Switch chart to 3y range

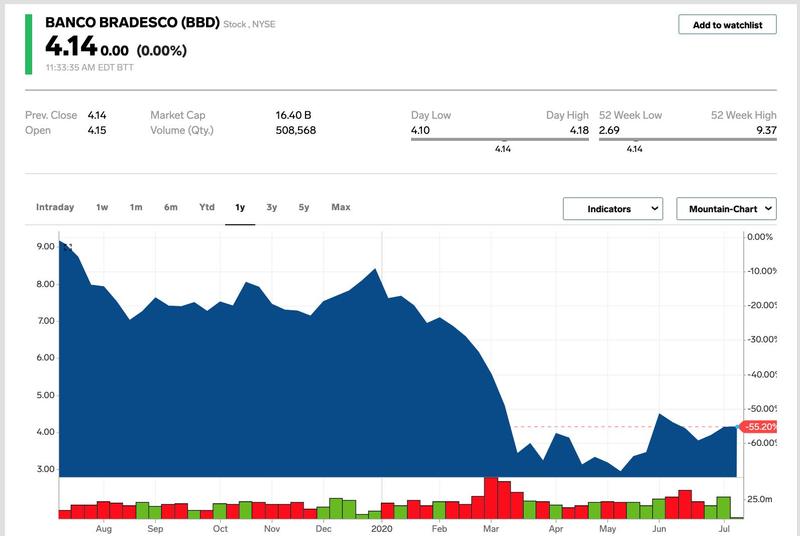271,207
